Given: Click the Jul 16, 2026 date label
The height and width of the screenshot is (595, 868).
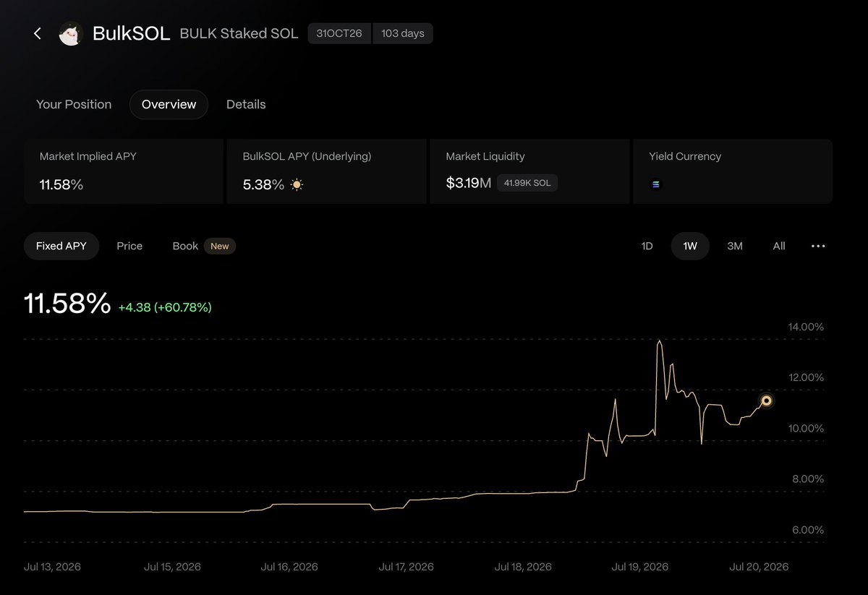Looking at the screenshot, I should click(x=289, y=567).
